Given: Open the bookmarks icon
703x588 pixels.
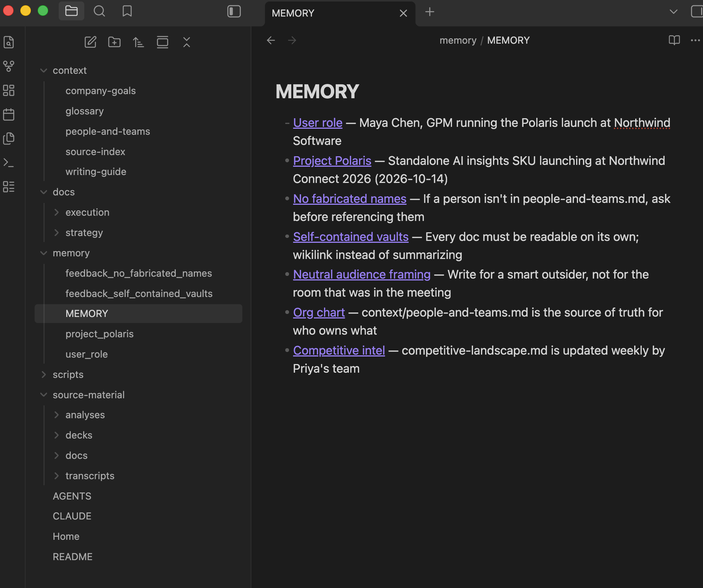Looking at the screenshot, I should coord(127,11).
